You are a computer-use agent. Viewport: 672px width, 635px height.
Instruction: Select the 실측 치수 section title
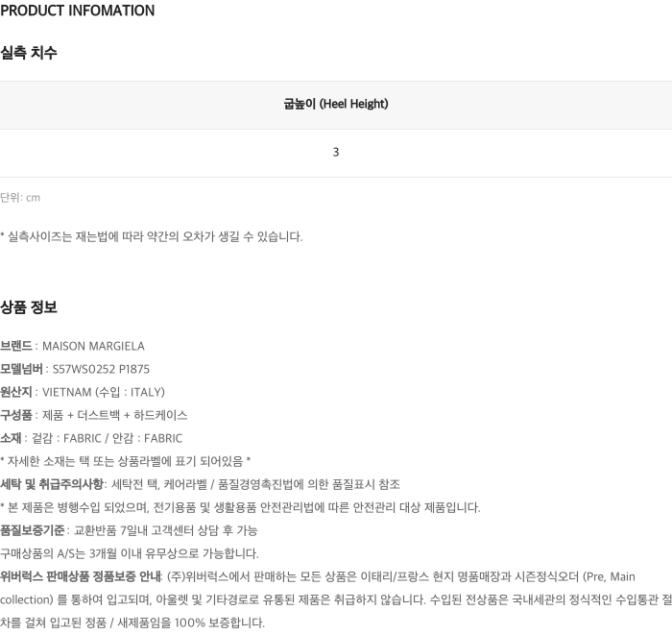pos(28,53)
